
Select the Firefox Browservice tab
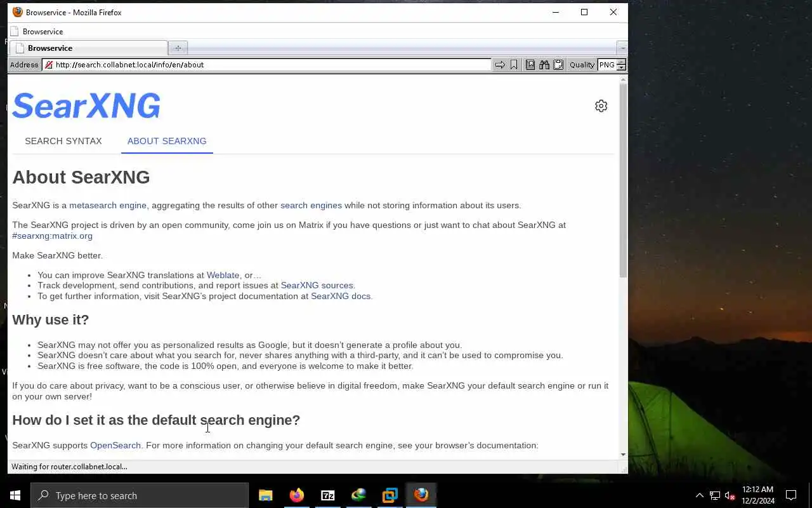tap(37, 32)
